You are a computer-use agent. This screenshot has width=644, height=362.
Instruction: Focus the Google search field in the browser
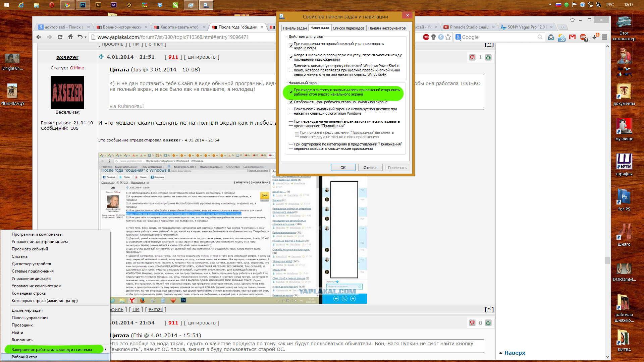tap(499, 37)
